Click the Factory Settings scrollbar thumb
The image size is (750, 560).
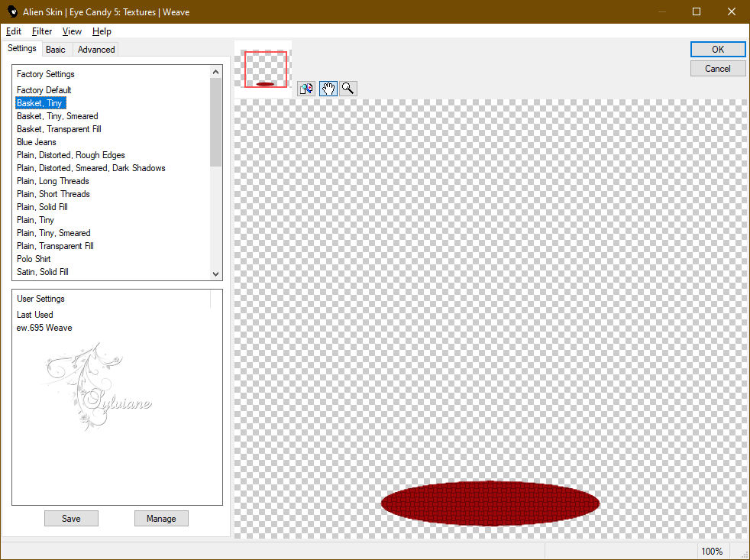pos(215,122)
